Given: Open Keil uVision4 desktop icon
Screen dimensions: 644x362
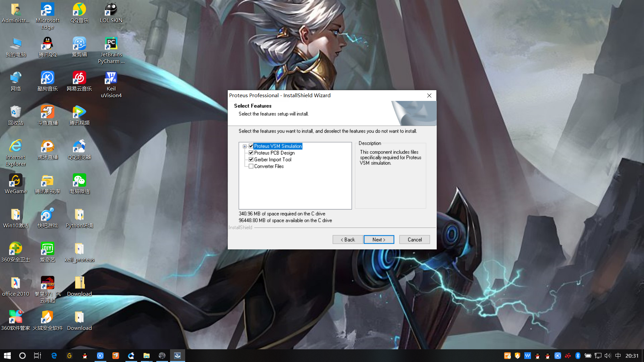Looking at the screenshot, I should tap(111, 78).
